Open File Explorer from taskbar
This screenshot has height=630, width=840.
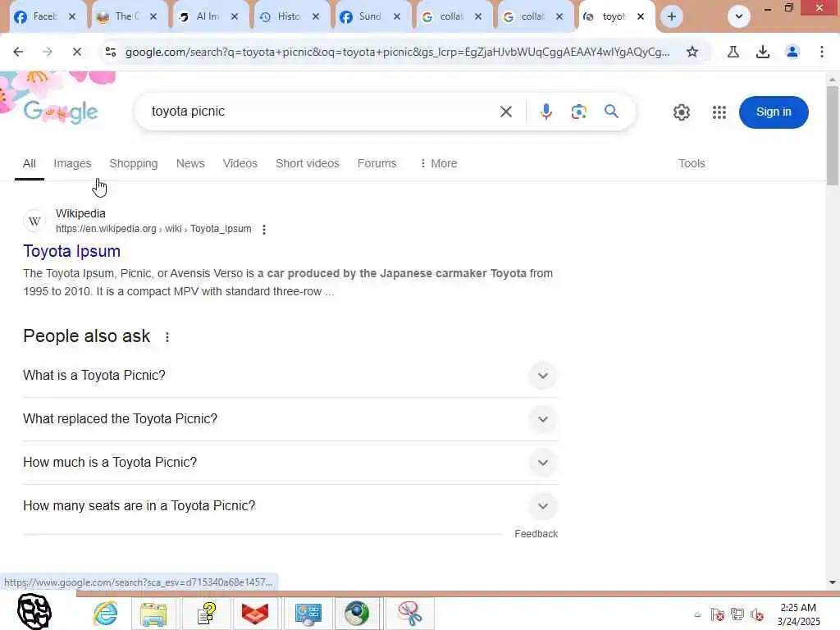(153, 614)
